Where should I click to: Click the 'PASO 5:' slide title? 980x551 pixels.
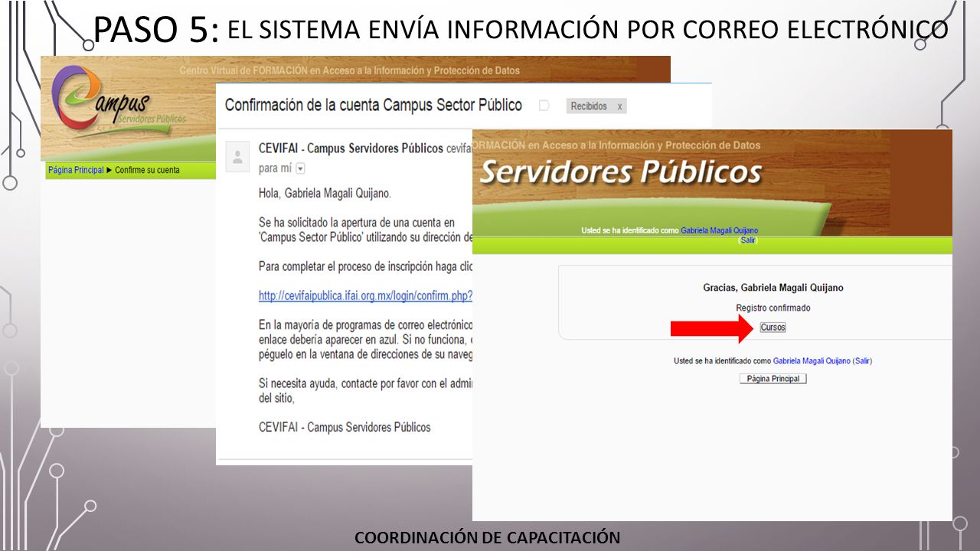pyautogui.click(x=157, y=29)
